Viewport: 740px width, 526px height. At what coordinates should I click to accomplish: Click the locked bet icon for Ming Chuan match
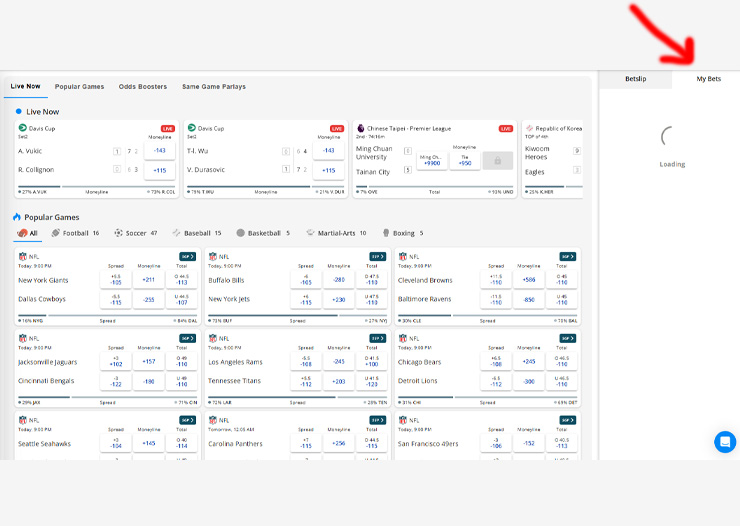pyautogui.click(x=497, y=160)
